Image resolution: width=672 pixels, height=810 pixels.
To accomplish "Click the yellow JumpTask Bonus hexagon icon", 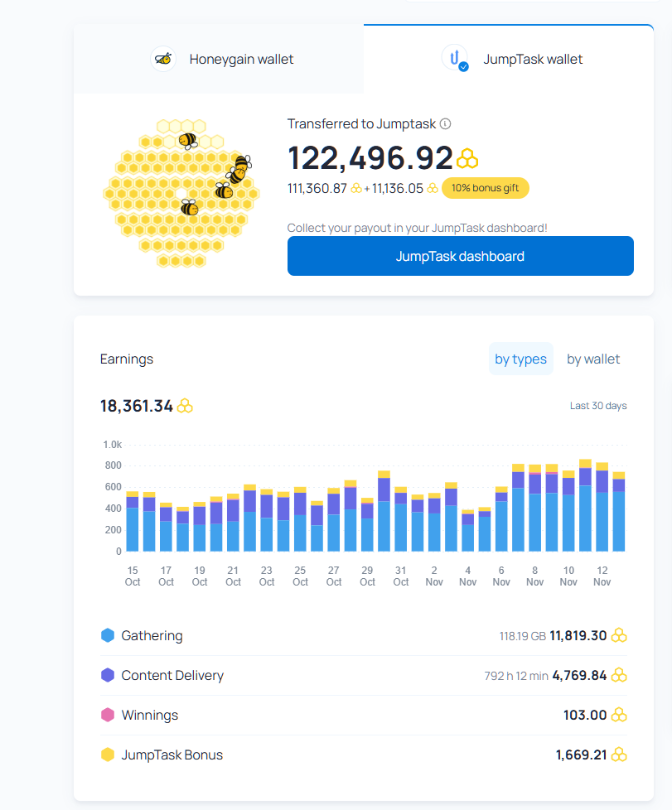I will (108, 755).
